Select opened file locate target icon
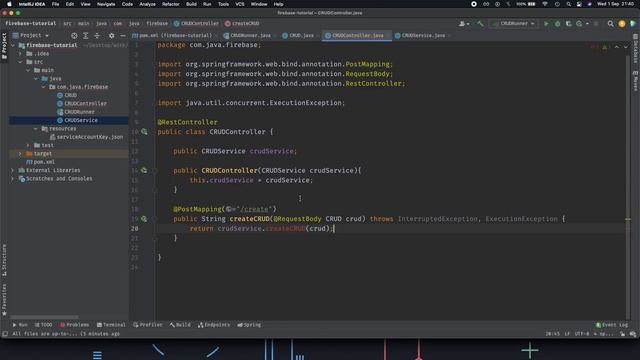Screen dimensions: 640x360 (74, 36)
